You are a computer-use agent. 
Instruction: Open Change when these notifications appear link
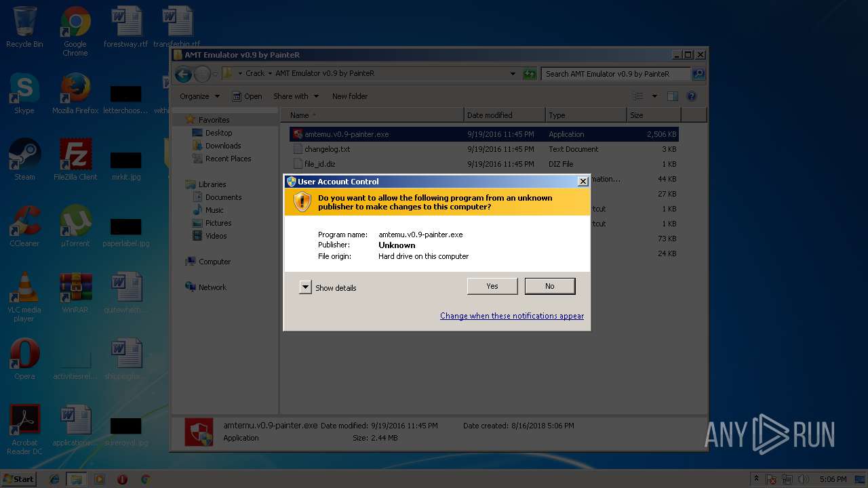pyautogui.click(x=512, y=316)
